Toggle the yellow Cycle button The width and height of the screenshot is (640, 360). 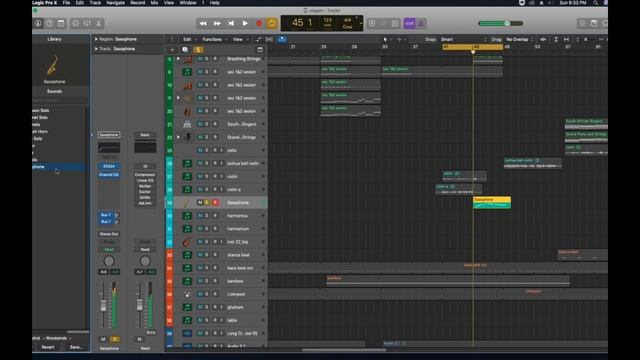(272, 24)
